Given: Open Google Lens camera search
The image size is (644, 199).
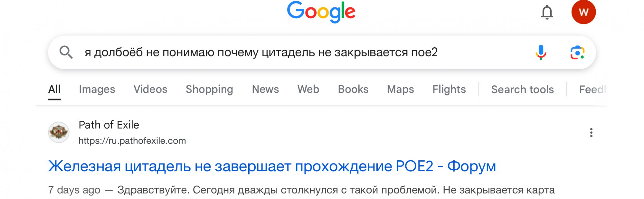Looking at the screenshot, I should tap(577, 52).
